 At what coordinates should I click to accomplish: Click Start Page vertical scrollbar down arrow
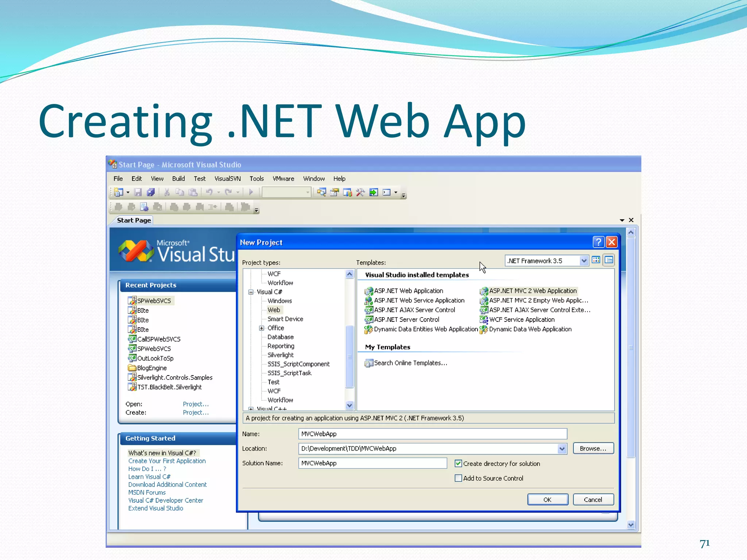(x=631, y=525)
